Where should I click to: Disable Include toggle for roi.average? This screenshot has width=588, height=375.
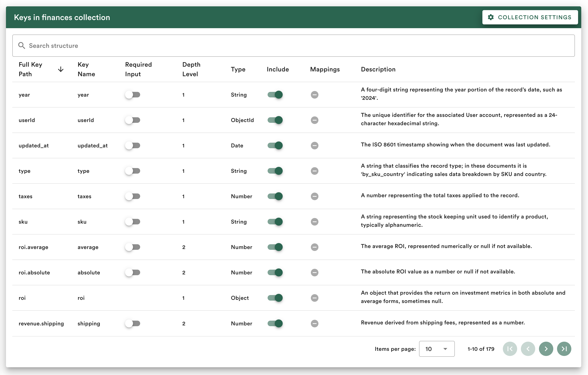tap(275, 247)
